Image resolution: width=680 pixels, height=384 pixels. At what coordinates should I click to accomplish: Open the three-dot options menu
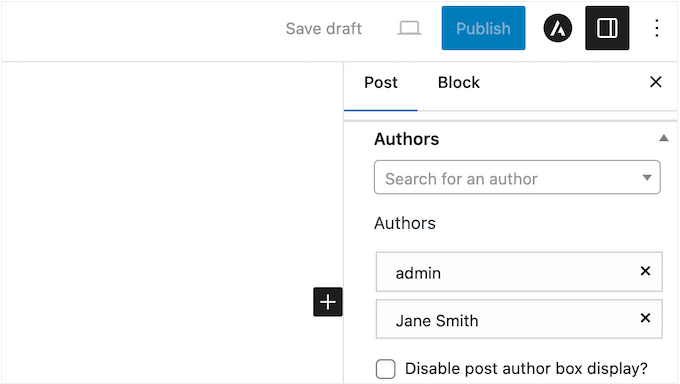tap(657, 28)
